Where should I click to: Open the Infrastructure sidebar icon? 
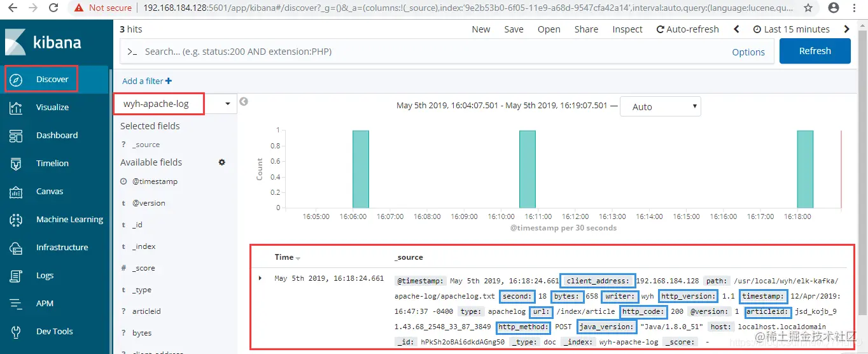17,248
